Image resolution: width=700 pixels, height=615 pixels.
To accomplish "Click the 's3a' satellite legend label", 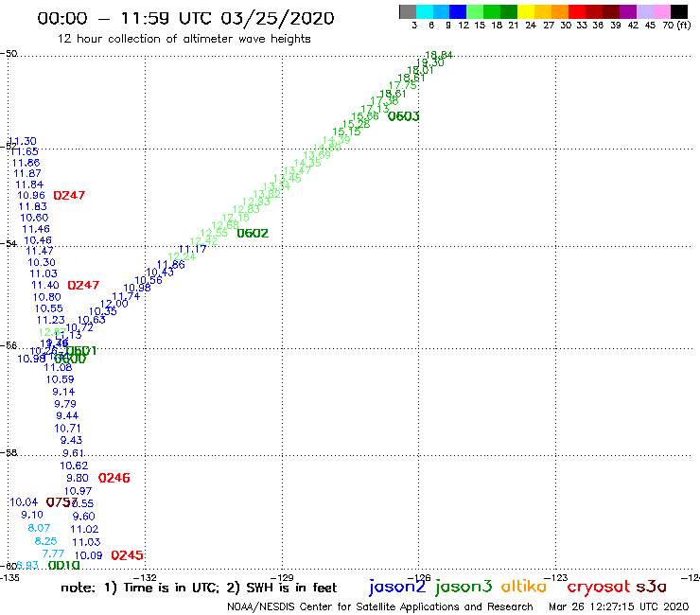I will point(651,587).
